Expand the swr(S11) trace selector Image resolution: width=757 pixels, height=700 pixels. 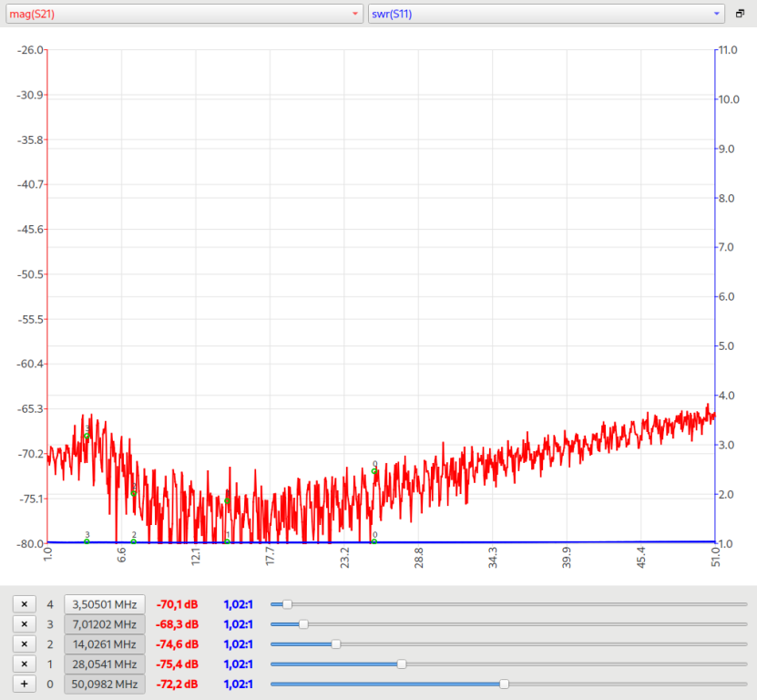(x=545, y=14)
